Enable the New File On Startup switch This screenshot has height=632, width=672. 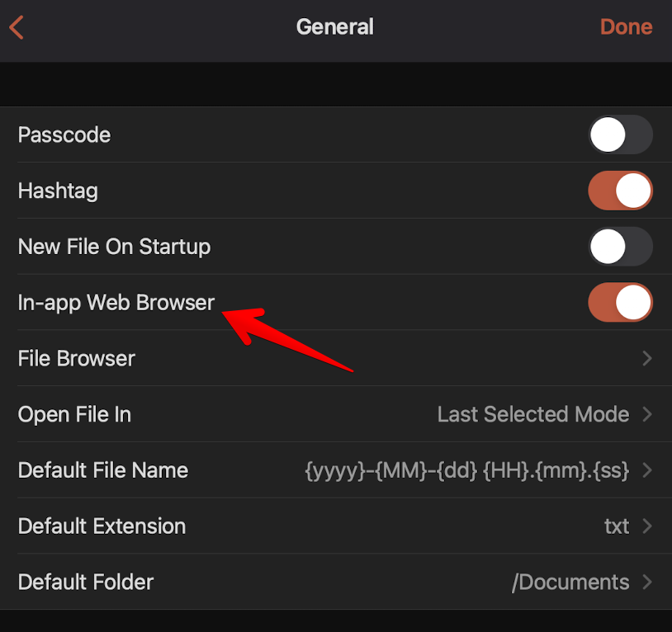(620, 247)
